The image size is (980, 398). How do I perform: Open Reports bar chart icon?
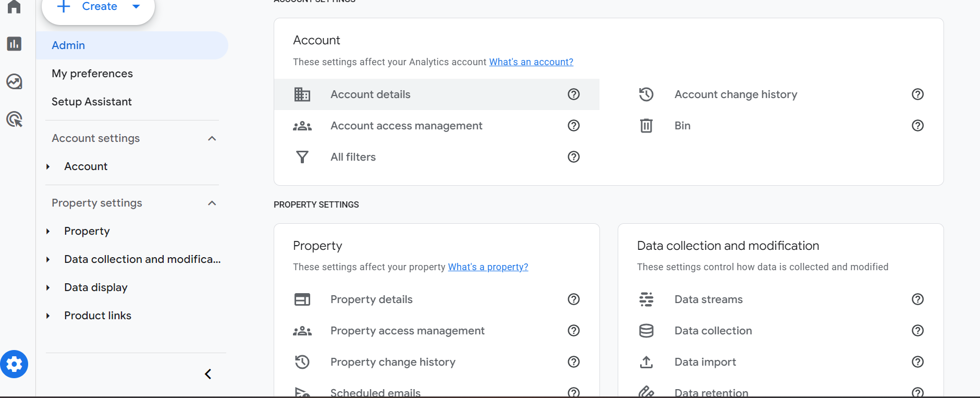click(14, 44)
